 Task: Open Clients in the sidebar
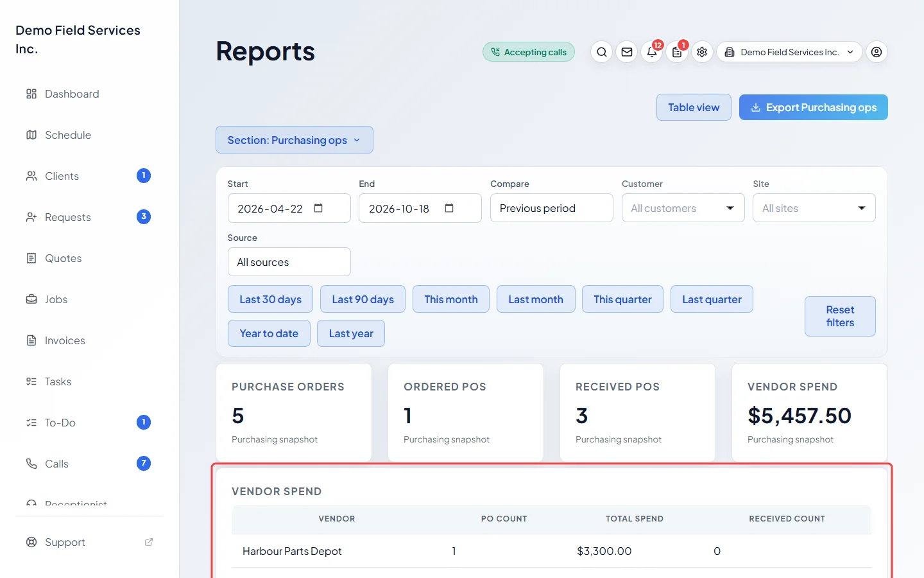[90, 176]
